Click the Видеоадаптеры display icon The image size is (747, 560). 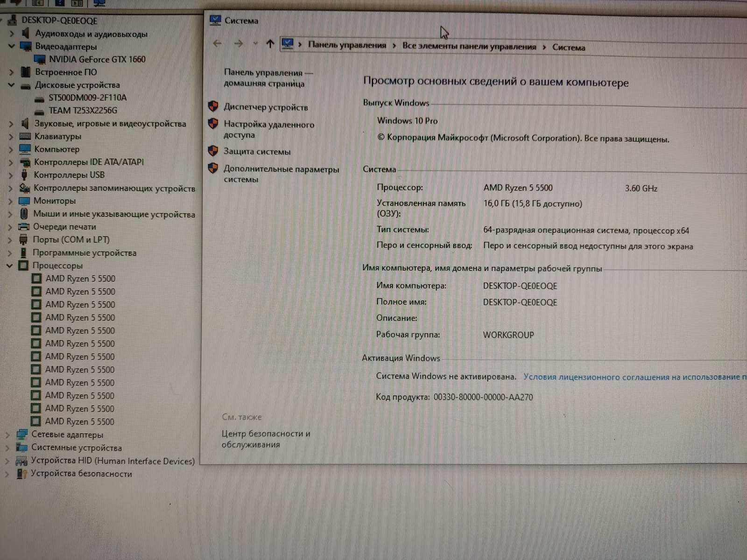click(26, 47)
